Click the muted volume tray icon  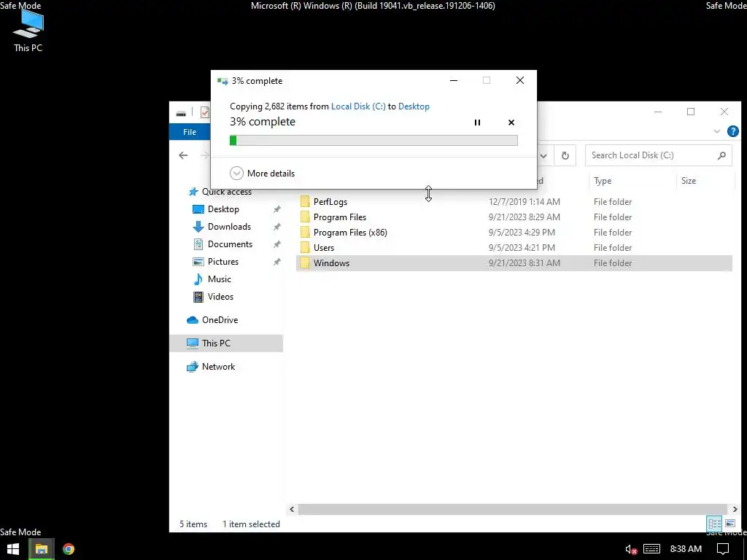point(631,550)
